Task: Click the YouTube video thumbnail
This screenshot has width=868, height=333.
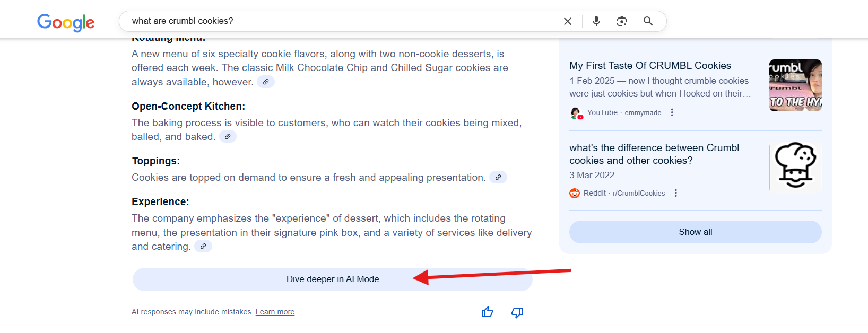Action: [795, 85]
